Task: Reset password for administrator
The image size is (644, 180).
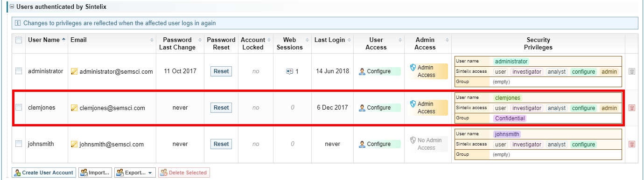Action: (221, 71)
